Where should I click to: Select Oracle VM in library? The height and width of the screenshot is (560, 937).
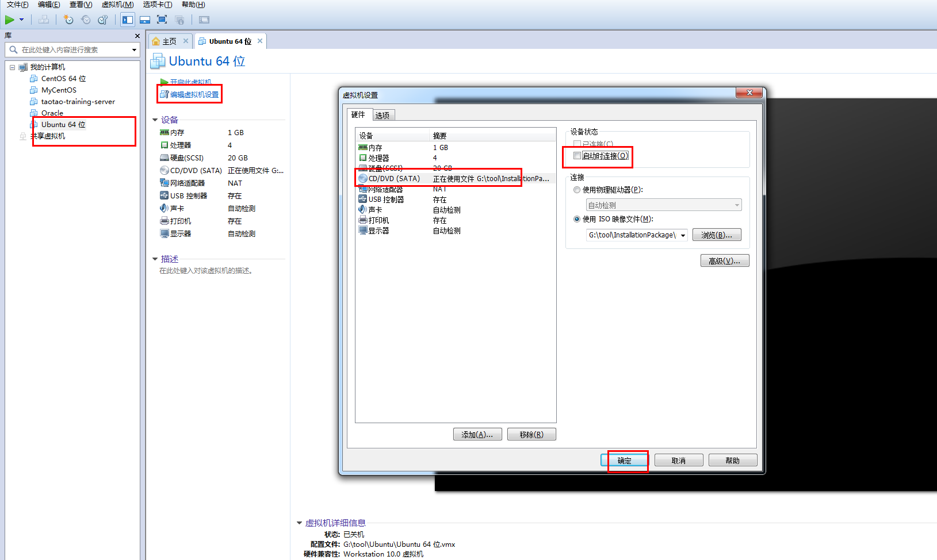[x=52, y=113]
